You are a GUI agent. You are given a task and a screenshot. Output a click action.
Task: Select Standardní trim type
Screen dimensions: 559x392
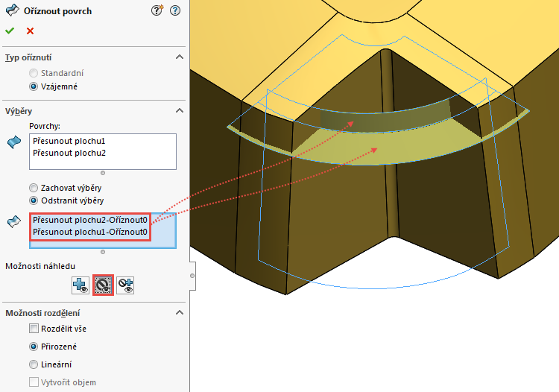click(34, 73)
